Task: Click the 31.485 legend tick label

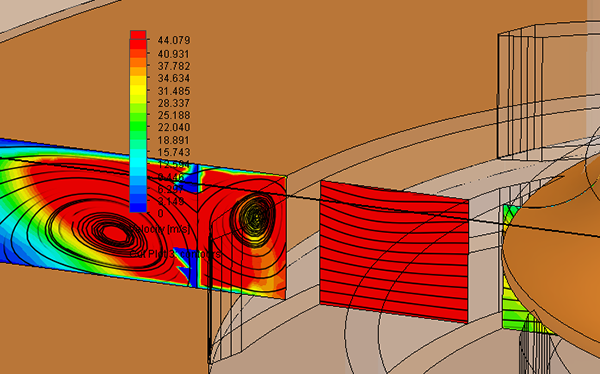Action: click(174, 91)
